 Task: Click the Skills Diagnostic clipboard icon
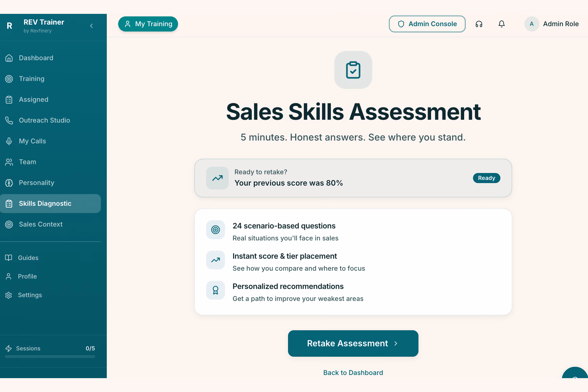click(9, 204)
